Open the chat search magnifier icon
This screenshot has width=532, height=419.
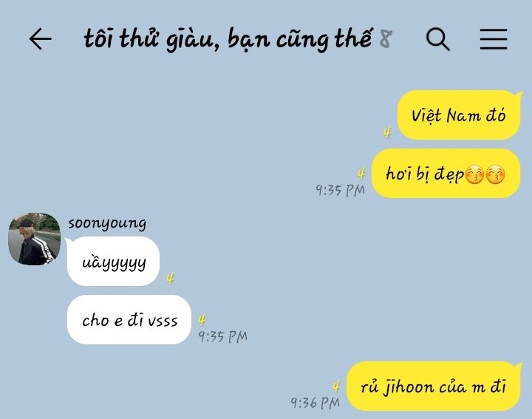[x=437, y=39]
